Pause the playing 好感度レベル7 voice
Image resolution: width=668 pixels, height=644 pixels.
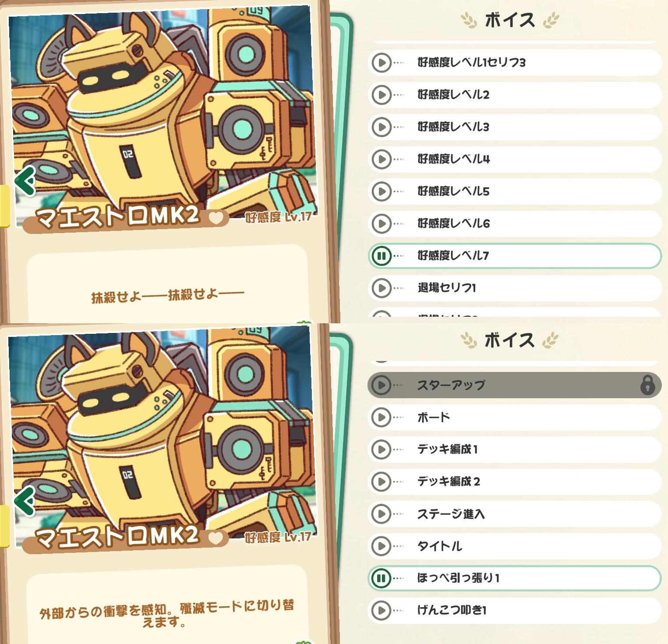[382, 256]
